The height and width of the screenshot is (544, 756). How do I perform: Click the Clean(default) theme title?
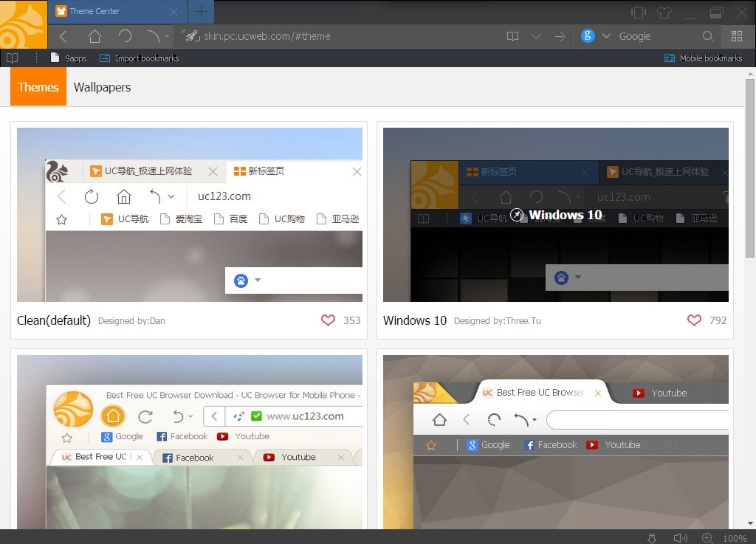pos(53,320)
